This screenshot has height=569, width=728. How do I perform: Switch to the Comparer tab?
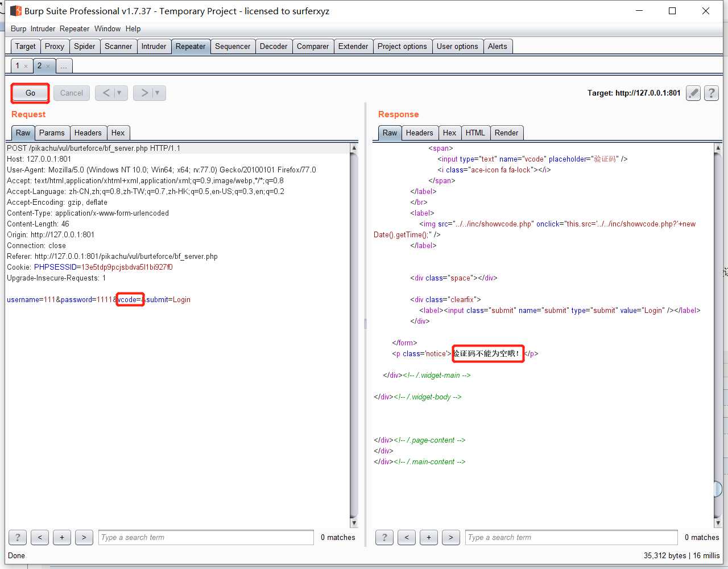(x=313, y=46)
